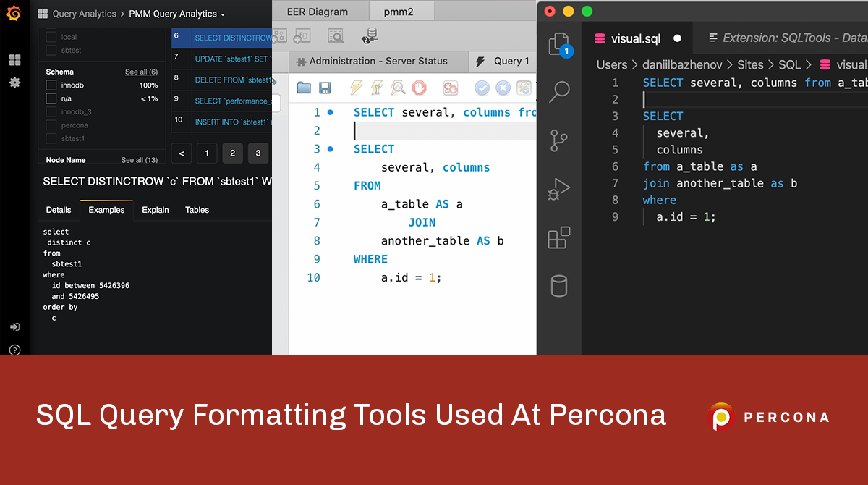The width and height of the screenshot is (868, 485).
Task: Check the sbtest1 schema checkbox
Action: click(x=51, y=138)
